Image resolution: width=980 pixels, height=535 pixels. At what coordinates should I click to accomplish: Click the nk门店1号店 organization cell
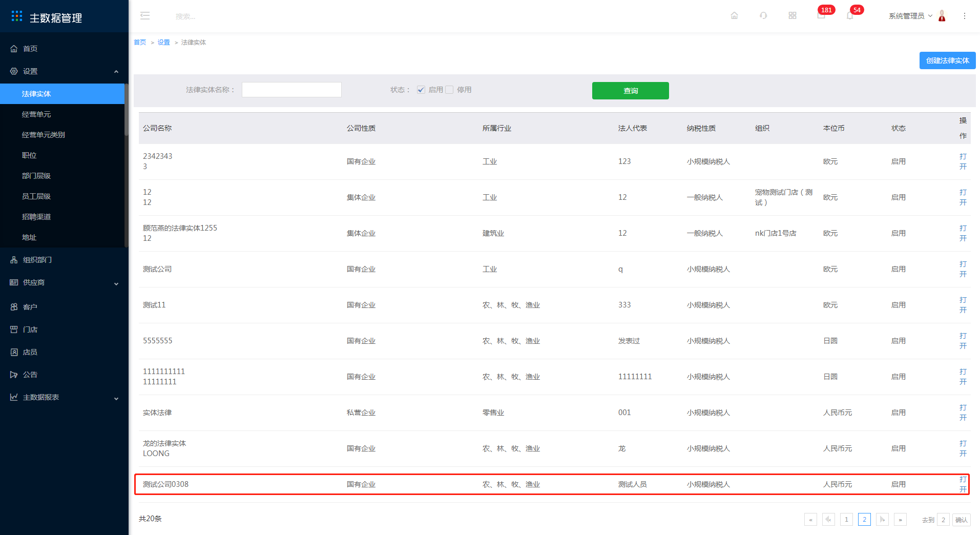pyautogui.click(x=776, y=233)
